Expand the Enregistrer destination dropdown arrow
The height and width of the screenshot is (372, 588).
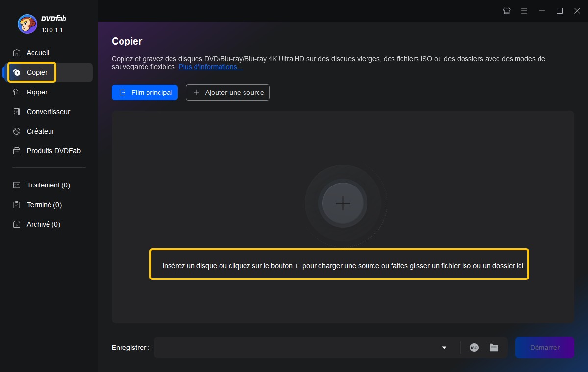(x=444, y=348)
